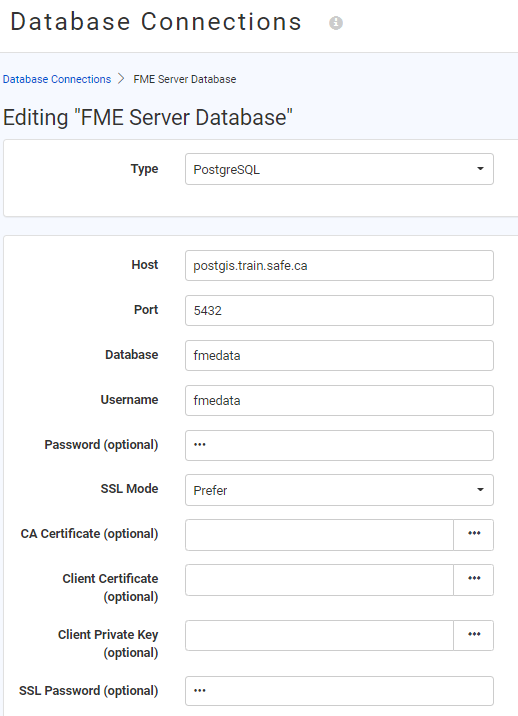Viewport: 518px width, 716px height.
Task: Click the CA Certificate text field
Action: click(x=319, y=535)
